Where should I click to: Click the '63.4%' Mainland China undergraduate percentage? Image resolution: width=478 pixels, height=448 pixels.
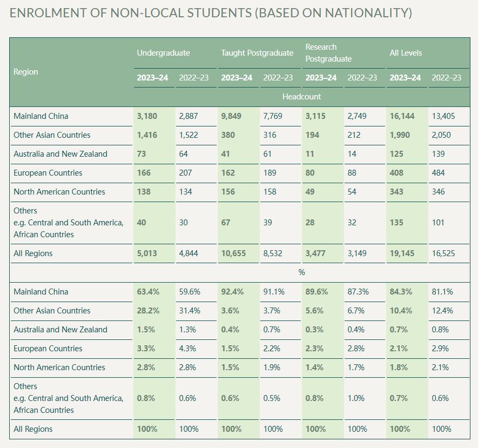click(148, 292)
